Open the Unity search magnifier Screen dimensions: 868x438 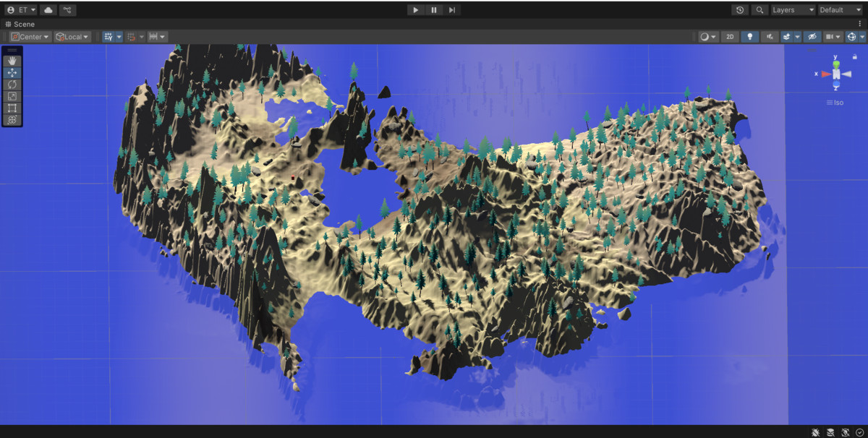(x=759, y=10)
